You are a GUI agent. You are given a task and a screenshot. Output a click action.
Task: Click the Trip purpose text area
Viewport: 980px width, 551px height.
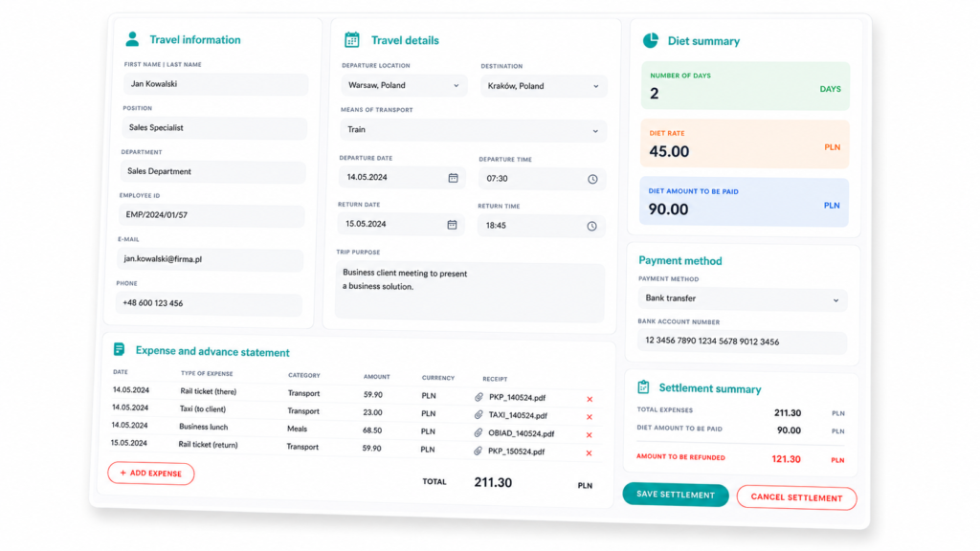[x=470, y=292]
